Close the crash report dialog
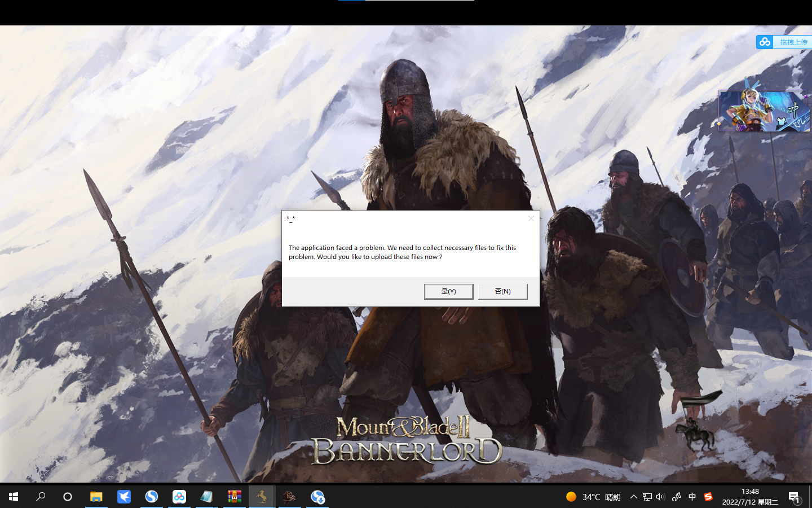Screen dimensions: 812x508 [531, 218]
